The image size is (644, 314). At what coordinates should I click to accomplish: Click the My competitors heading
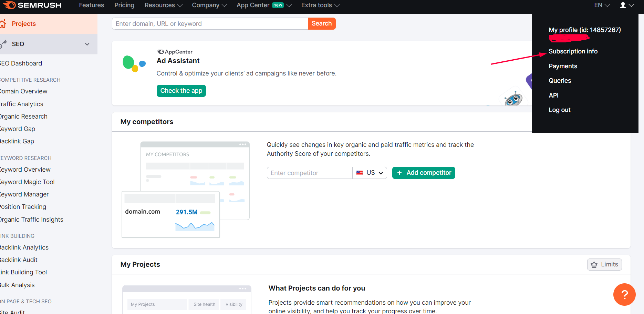(x=147, y=122)
